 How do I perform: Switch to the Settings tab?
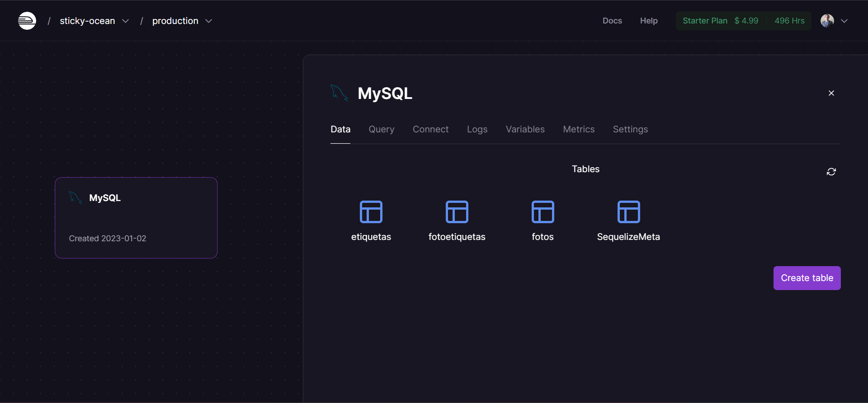click(631, 129)
